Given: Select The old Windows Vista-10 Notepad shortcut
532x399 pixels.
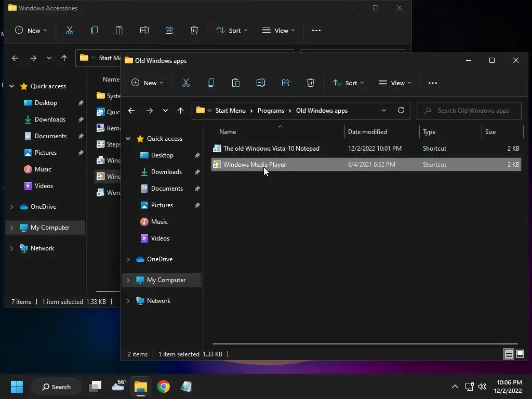Looking at the screenshot, I should click(x=271, y=149).
